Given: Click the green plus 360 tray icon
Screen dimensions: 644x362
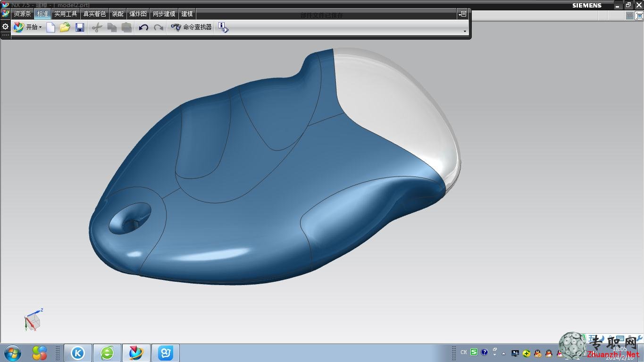Looking at the screenshot, I should (527, 353).
